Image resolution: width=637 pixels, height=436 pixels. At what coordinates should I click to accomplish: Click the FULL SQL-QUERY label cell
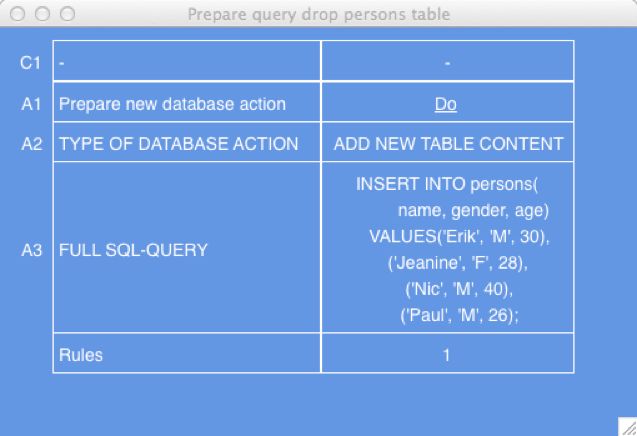coord(187,247)
